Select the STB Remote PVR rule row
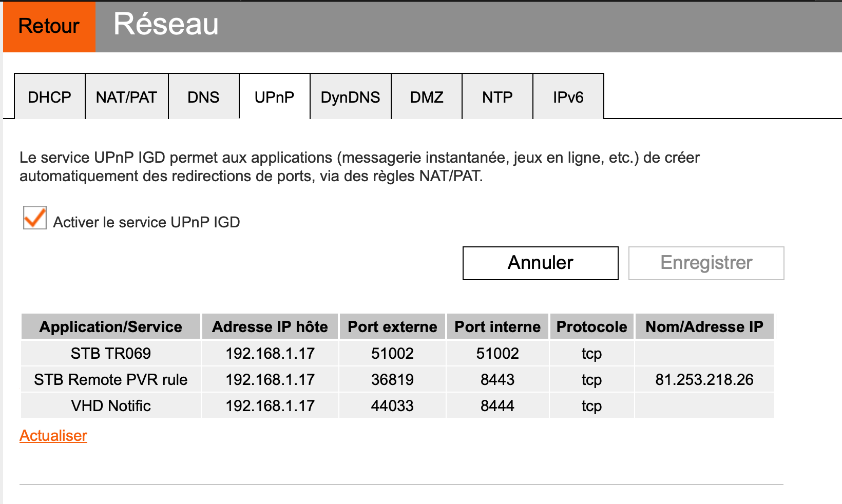The width and height of the screenshot is (842, 504). click(111, 380)
